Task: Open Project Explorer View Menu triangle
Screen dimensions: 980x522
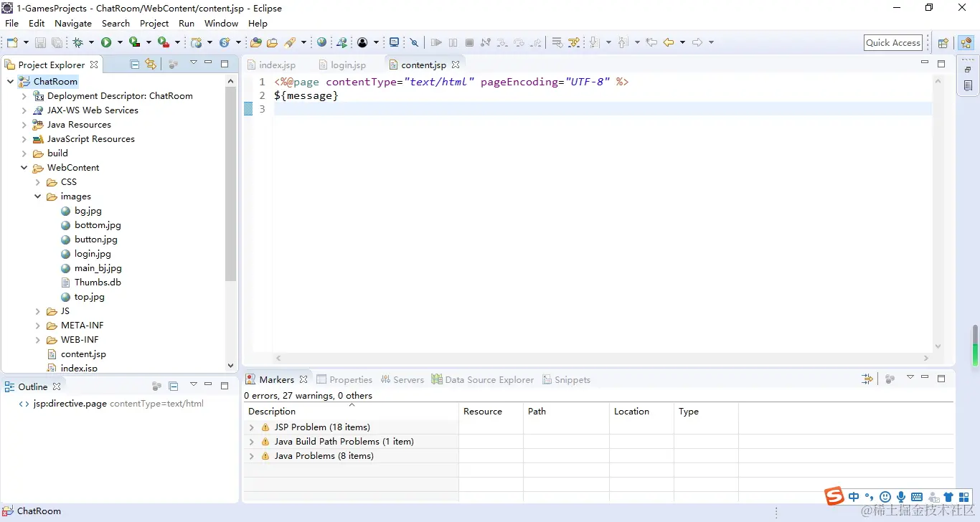Action: coord(193,63)
